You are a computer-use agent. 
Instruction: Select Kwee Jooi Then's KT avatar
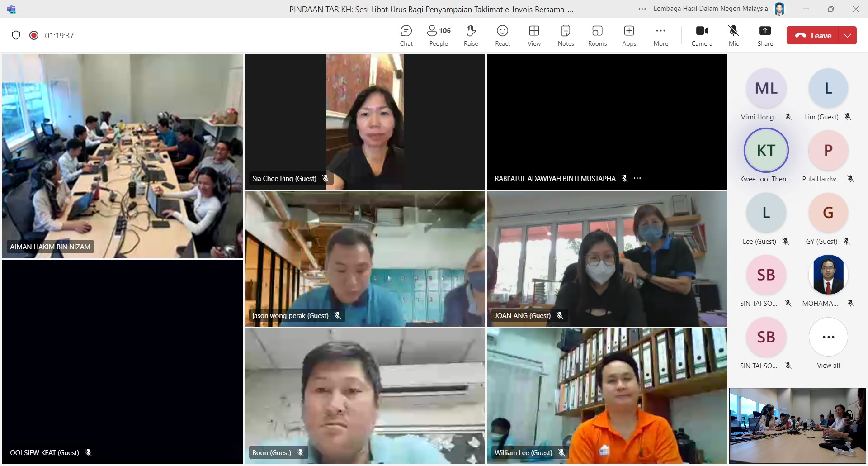[x=766, y=150]
